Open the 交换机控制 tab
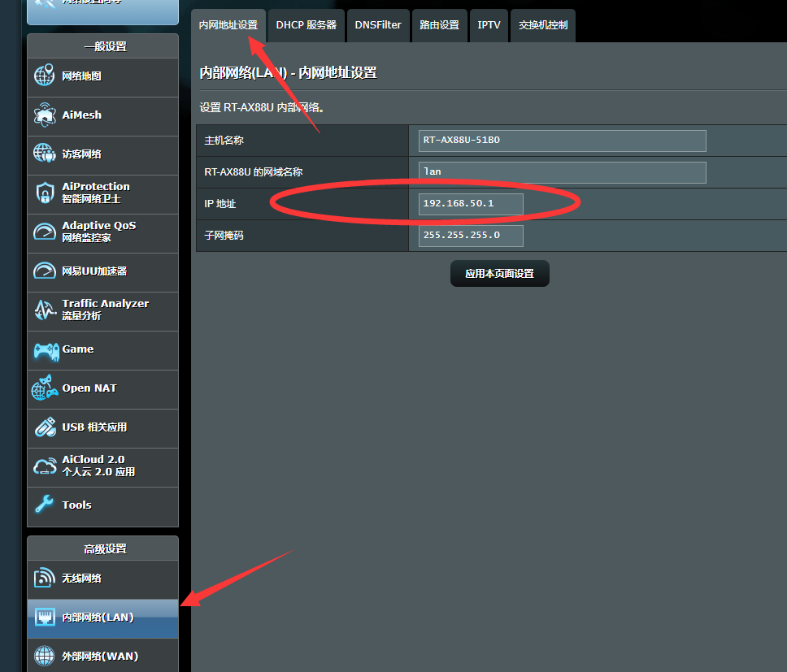 click(543, 25)
